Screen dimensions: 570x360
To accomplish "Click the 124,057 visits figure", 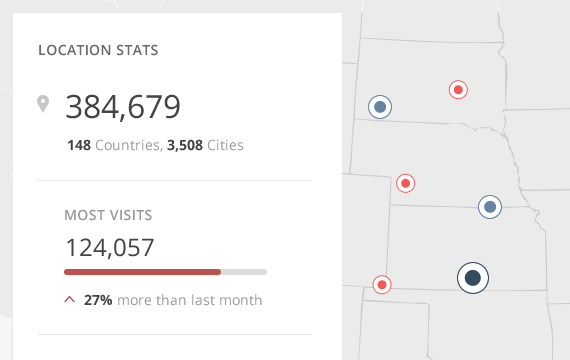I will point(110,248).
